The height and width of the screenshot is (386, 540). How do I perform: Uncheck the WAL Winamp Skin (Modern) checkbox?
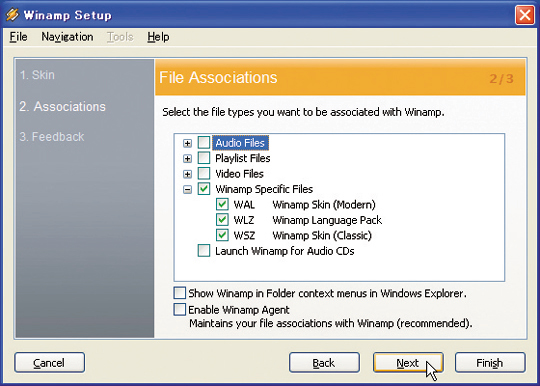coord(222,204)
